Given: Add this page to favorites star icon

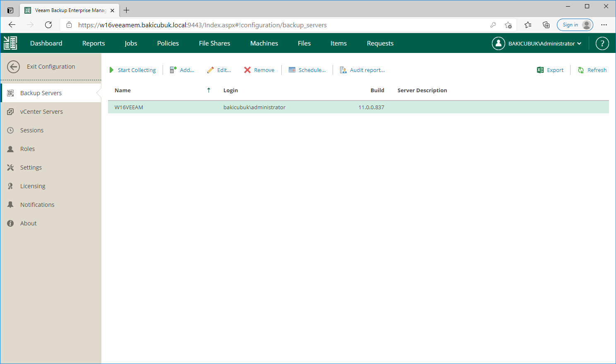Looking at the screenshot, I should point(508,25).
